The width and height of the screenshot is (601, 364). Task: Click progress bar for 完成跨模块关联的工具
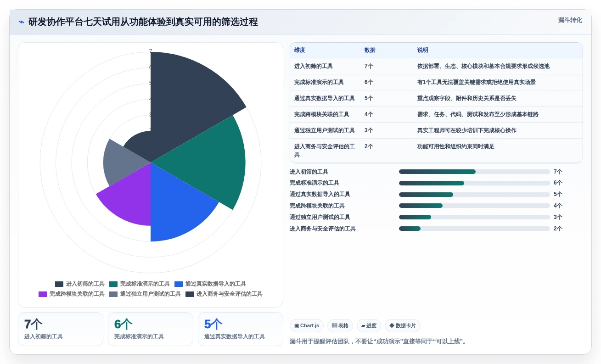pos(474,206)
